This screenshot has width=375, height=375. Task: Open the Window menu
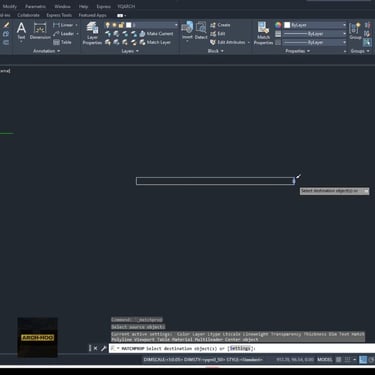click(62, 6)
